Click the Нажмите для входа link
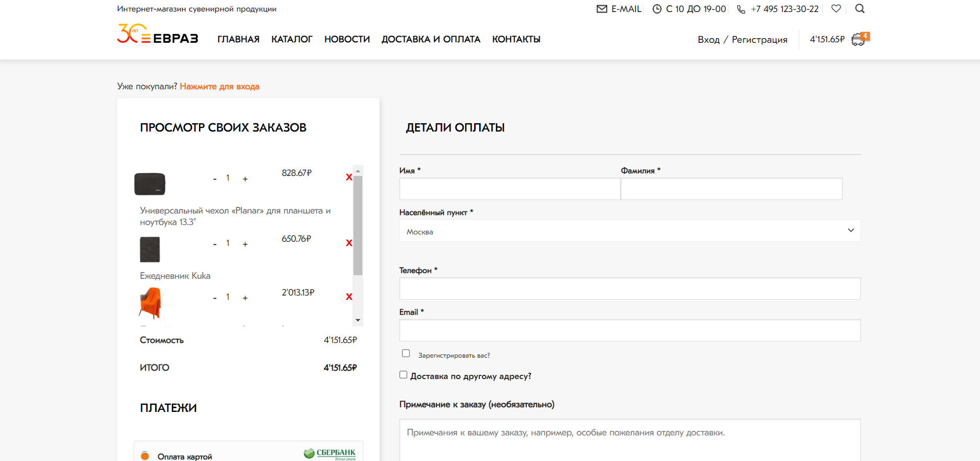 coord(219,87)
